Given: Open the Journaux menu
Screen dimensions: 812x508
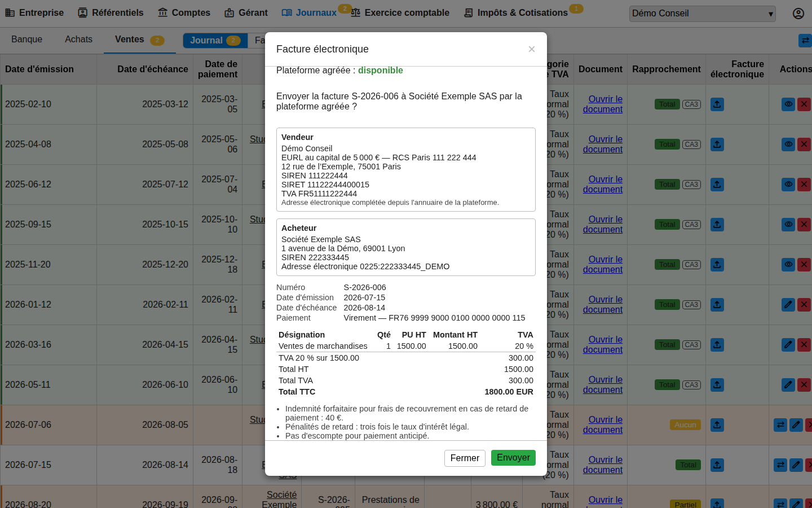Looking at the screenshot, I should [309, 12].
